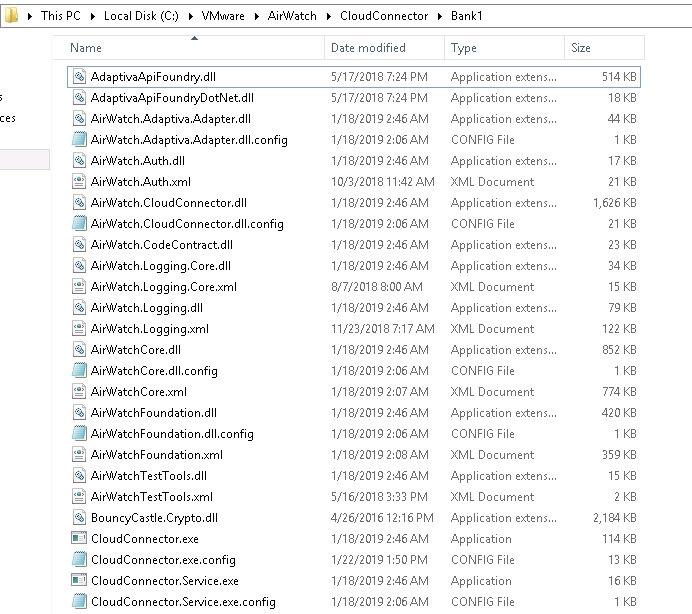Screen dimensions: 692x614
Task: Select file name AirWatchFoundation.dll.config
Action: 173,434
